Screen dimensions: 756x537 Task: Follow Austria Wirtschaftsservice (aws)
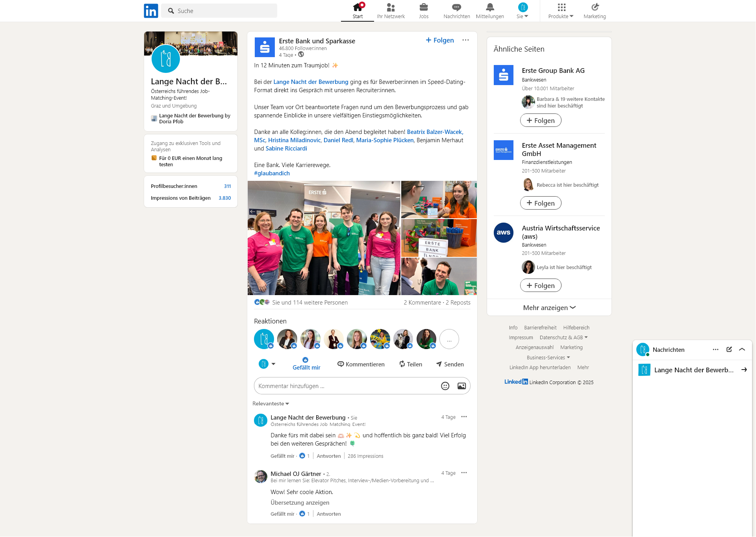pyautogui.click(x=541, y=286)
